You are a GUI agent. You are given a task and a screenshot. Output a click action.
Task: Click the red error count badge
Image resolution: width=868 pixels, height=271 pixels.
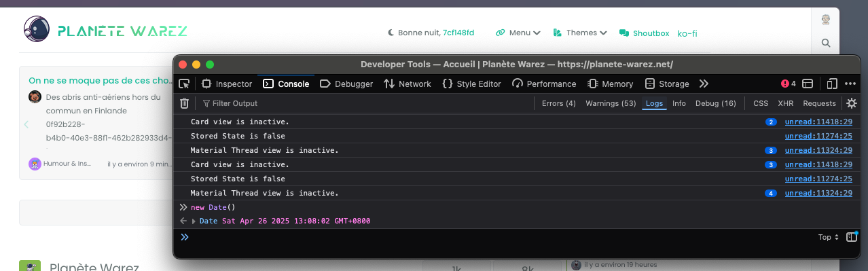789,84
